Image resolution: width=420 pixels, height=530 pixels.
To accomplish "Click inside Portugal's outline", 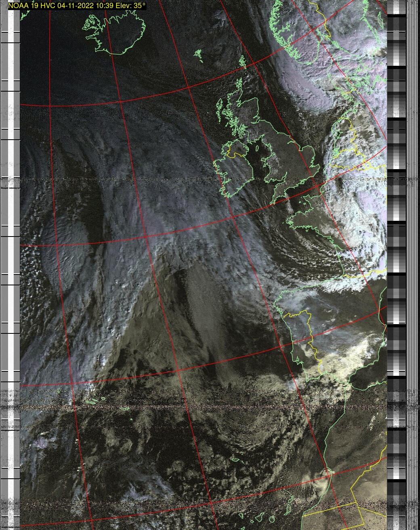I will coord(299,339).
